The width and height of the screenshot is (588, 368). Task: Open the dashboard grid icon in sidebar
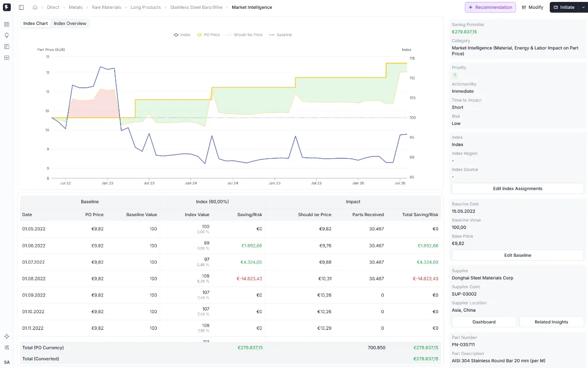tap(7, 24)
